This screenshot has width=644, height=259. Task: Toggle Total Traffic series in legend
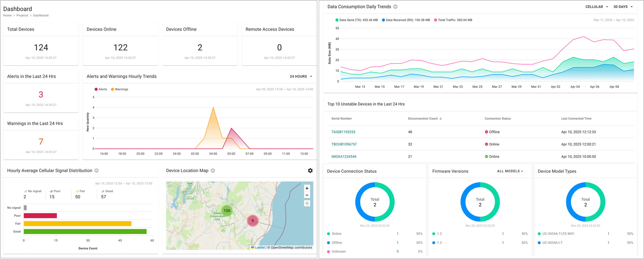[453, 20]
